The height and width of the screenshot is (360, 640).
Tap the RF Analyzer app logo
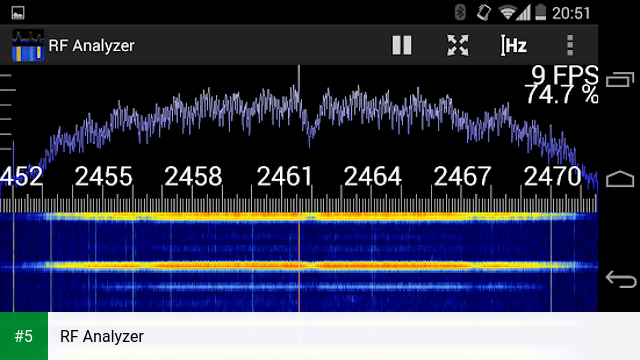click(x=28, y=45)
